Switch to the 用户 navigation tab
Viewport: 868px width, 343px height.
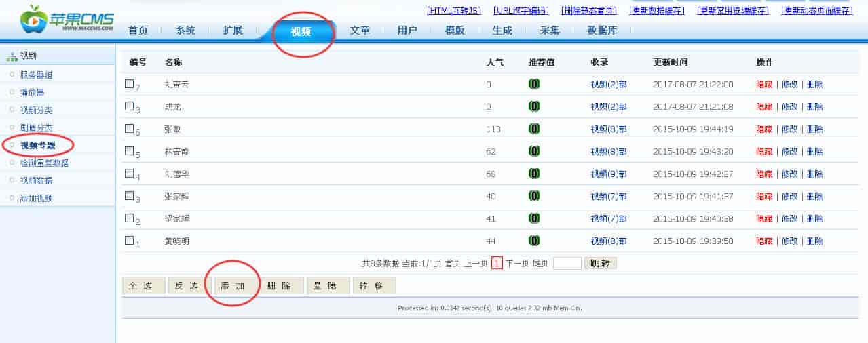[x=407, y=31]
